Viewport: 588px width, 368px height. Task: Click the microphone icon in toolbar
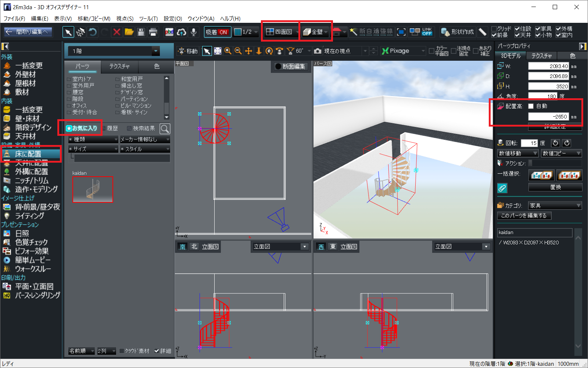tap(193, 32)
